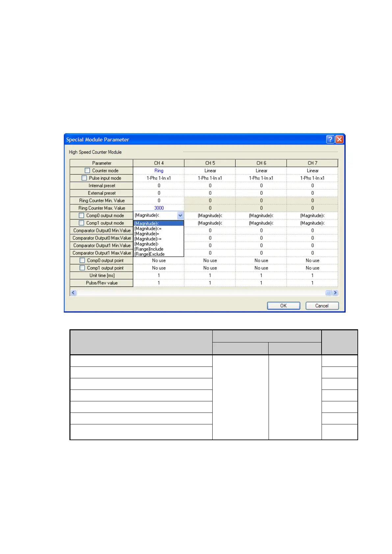
Task: Click CH 6 Unit time [ms] value cell
Action: pyautogui.click(x=261, y=275)
